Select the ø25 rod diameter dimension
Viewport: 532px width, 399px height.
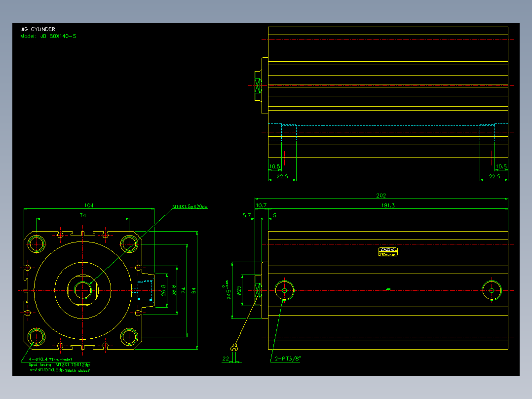click(x=239, y=291)
